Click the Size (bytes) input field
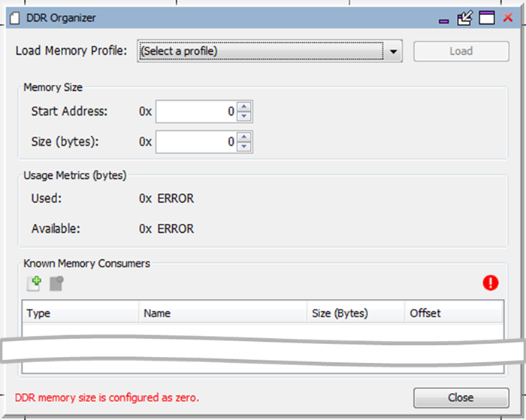The image size is (526, 420). tap(197, 141)
